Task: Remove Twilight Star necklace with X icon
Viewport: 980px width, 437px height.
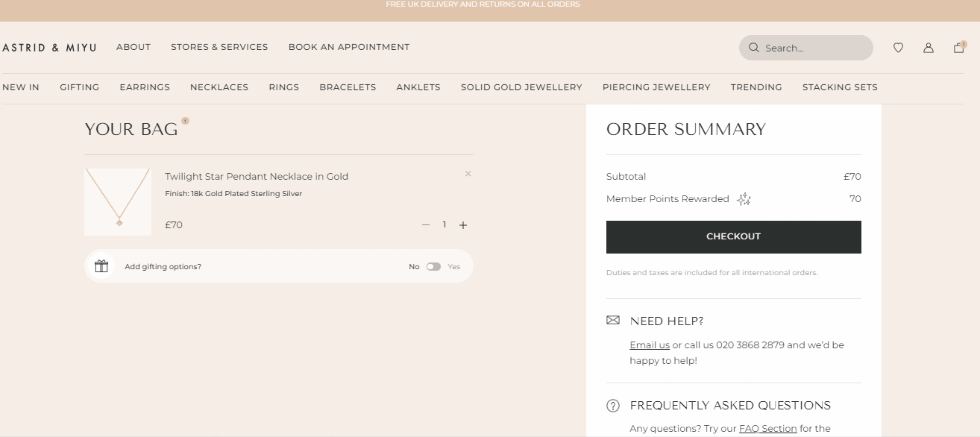Action: point(468,174)
